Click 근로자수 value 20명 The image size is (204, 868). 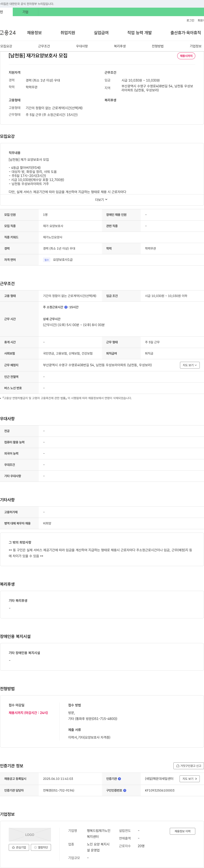coord(141,846)
